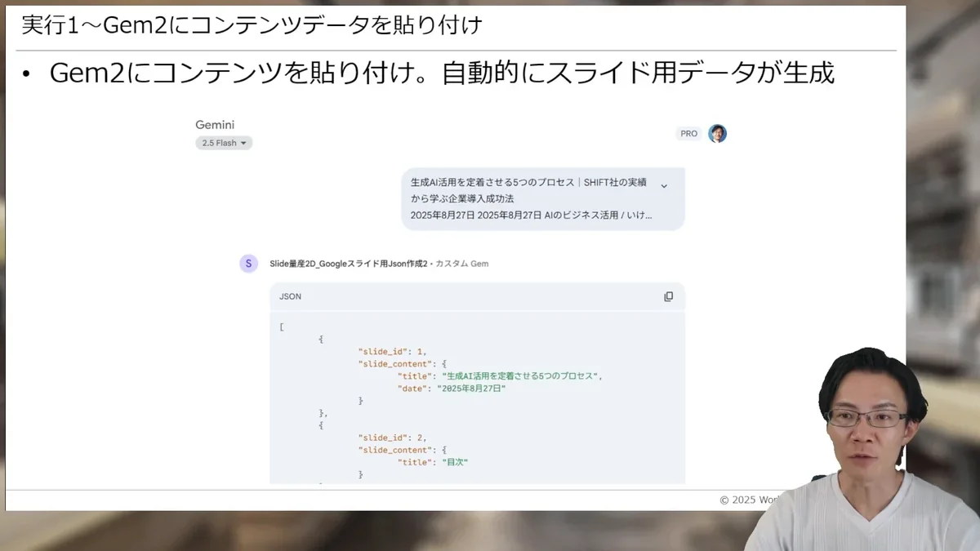Viewport: 980px width, 551px height.
Task: Click the PRO badge
Action: pos(689,133)
